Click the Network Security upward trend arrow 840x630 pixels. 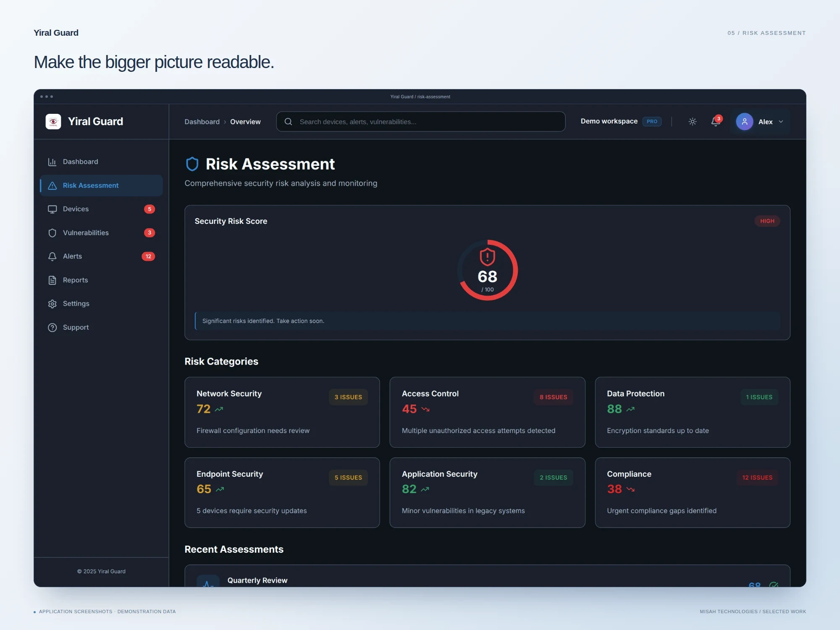pos(219,409)
